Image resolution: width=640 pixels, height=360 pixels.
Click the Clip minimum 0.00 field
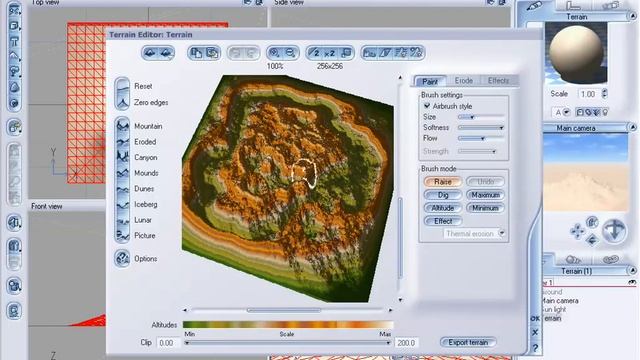167,343
